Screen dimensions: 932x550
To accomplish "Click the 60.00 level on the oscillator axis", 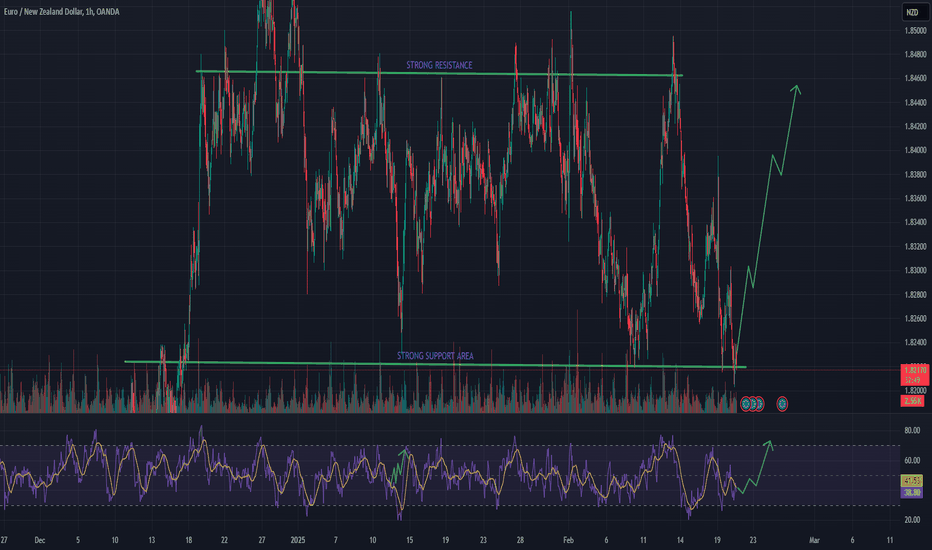I will [912, 460].
